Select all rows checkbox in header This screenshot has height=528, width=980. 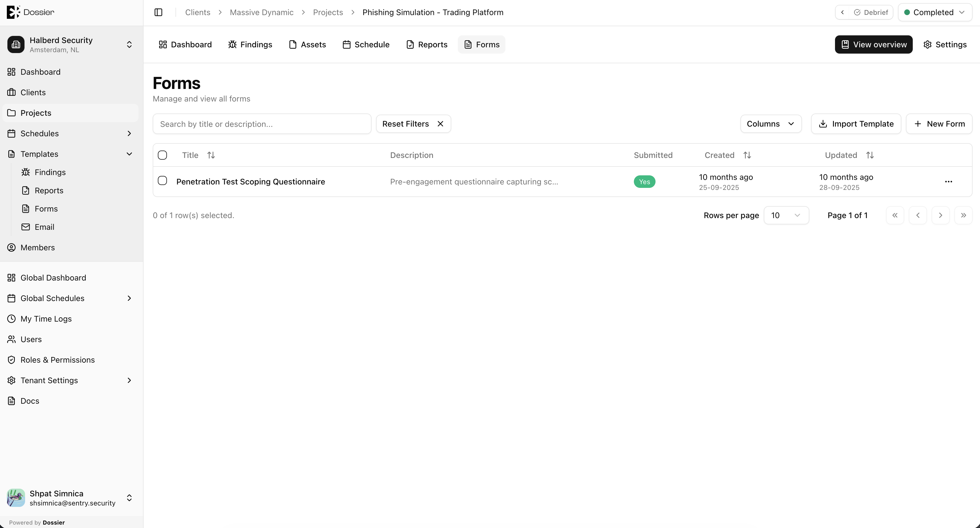[162, 155]
